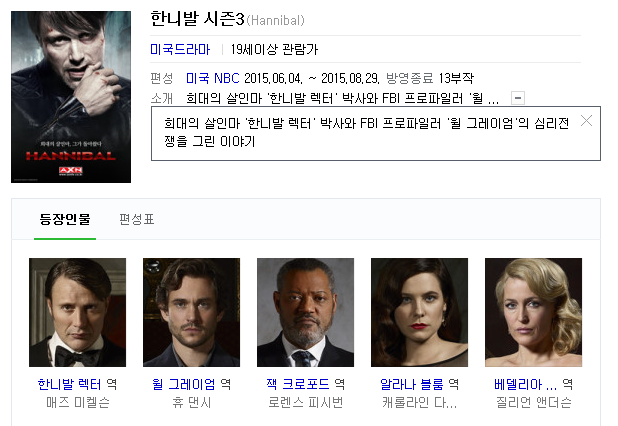This screenshot has height=426, width=618.
Task: Select the 등장인물 tab
Action: tap(65, 219)
